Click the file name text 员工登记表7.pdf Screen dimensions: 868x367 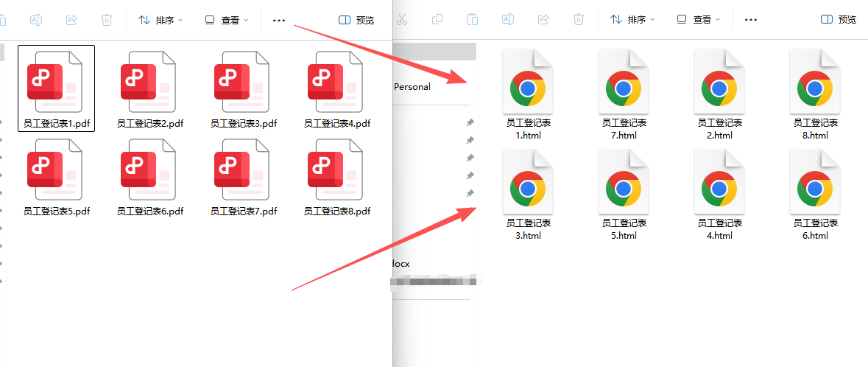pos(244,212)
